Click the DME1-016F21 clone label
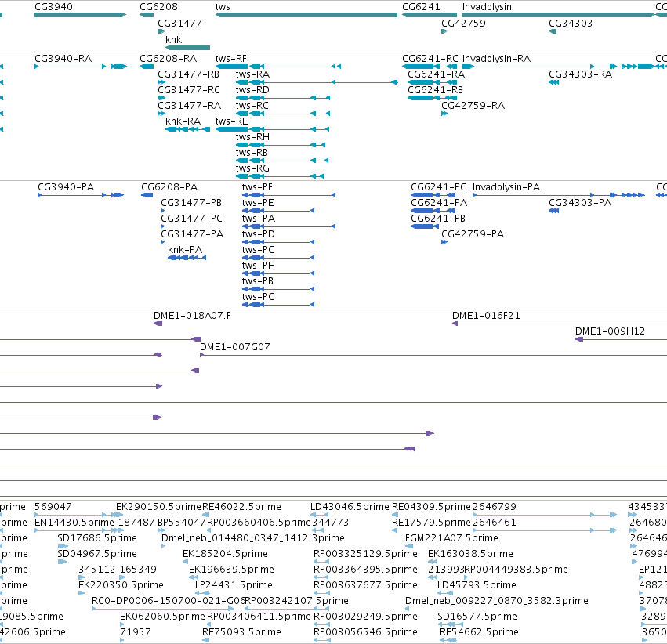 [486, 316]
